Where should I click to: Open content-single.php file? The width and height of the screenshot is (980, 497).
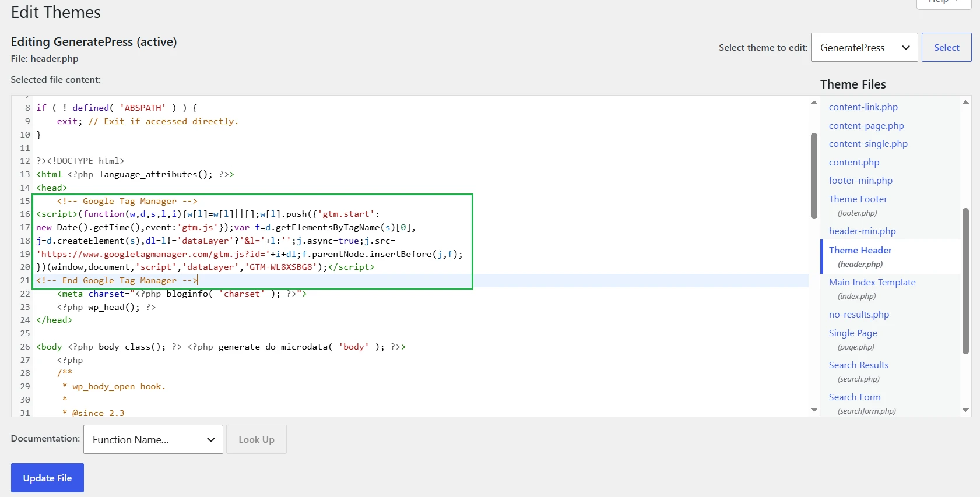tap(868, 144)
